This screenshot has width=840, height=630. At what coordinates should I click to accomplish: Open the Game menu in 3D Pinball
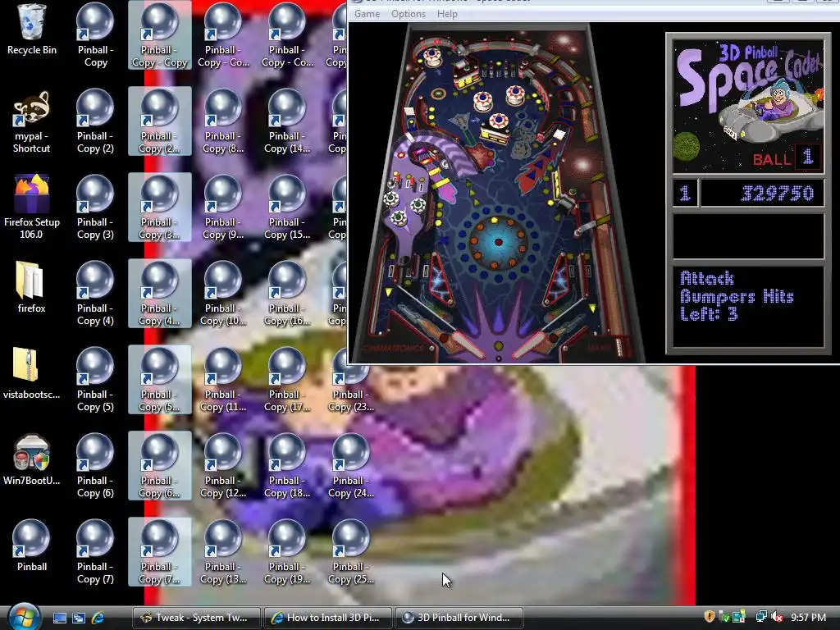[367, 14]
